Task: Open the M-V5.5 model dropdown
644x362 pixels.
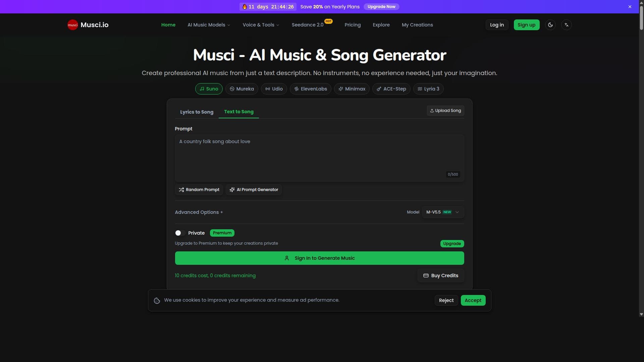Action: pos(443,212)
